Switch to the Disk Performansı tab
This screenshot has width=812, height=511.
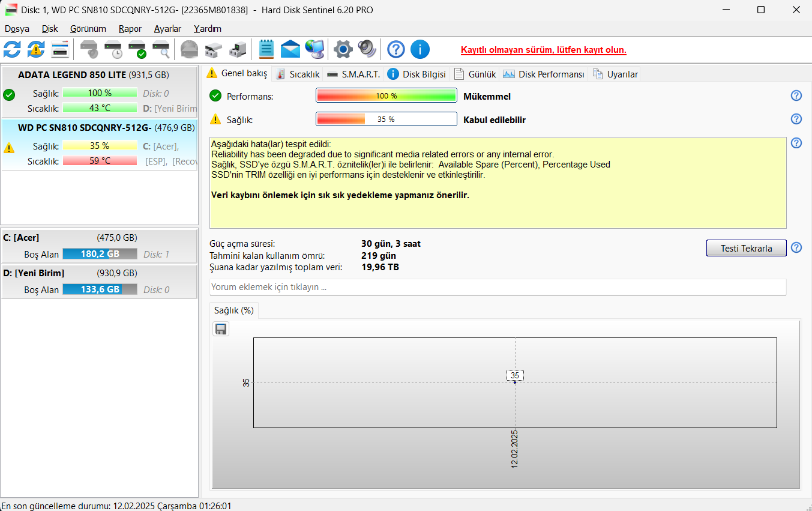[x=544, y=74]
